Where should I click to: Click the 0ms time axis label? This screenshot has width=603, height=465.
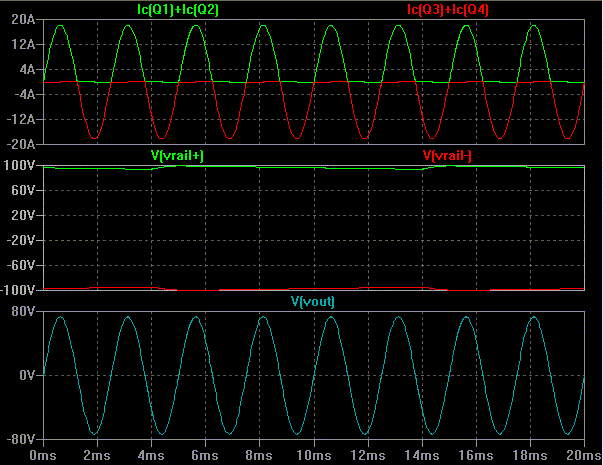pyautogui.click(x=43, y=455)
